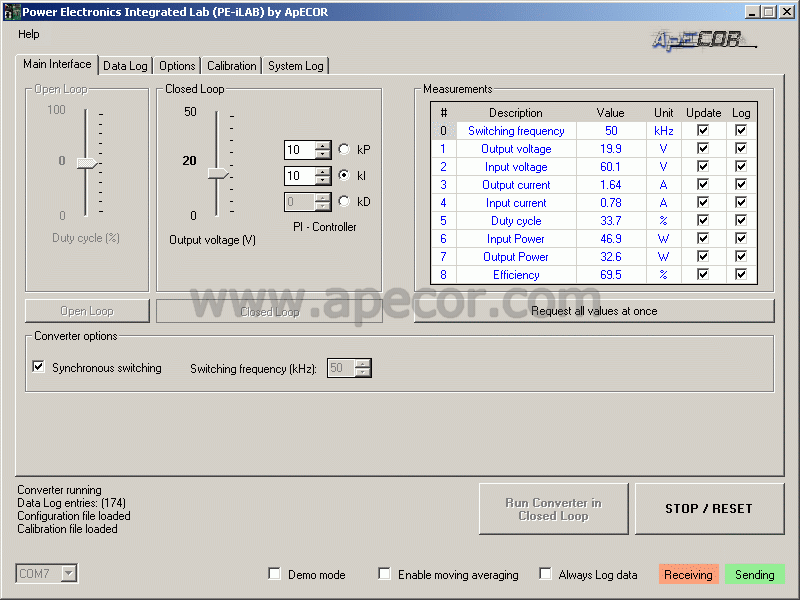Uncheck Update for Input voltage row
This screenshot has width=800, height=600.
tap(703, 166)
